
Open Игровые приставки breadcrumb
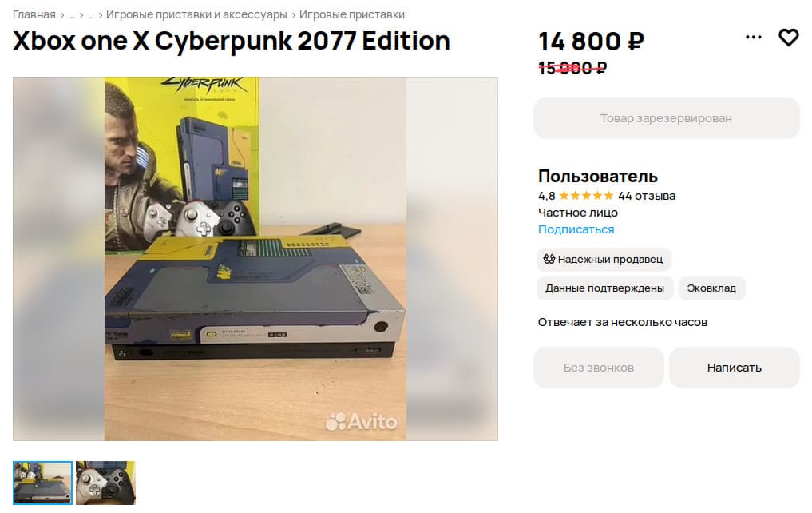coord(351,14)
